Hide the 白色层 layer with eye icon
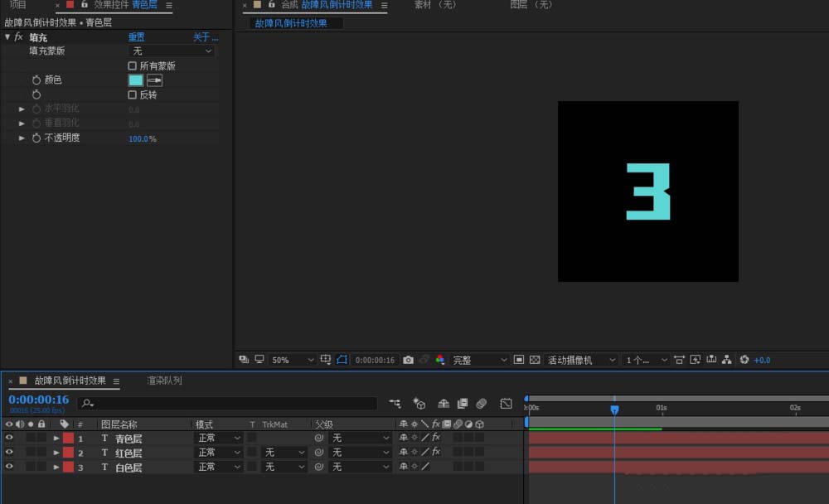This screenshot has height=504, width=829. (9, 468)
